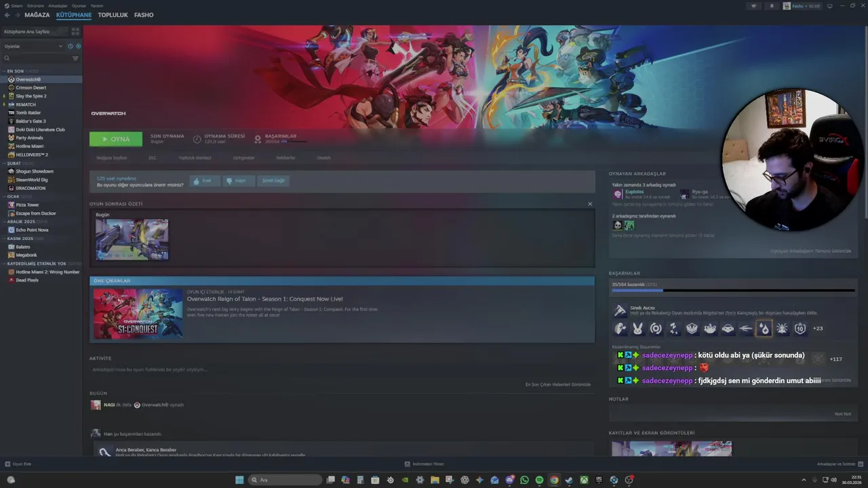This screenshot has height=488, width=868.
Task: Go back with the left arrow
Action: 7,15
